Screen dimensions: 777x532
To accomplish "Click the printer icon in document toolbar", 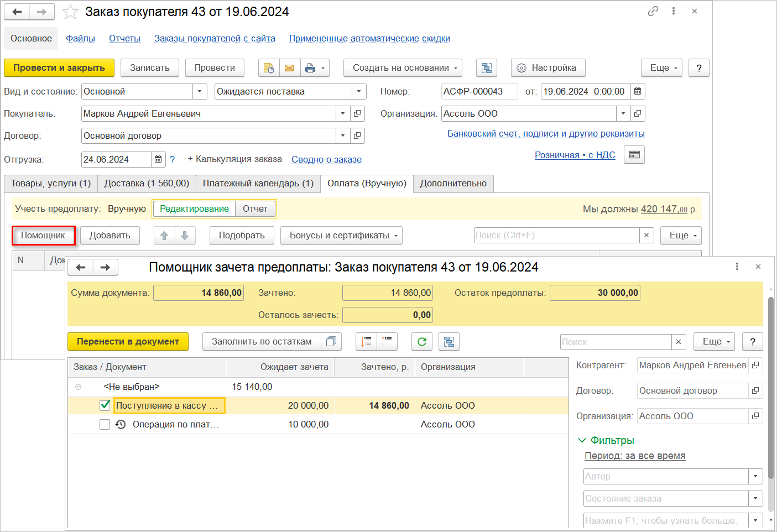I will tap(310, 68).
